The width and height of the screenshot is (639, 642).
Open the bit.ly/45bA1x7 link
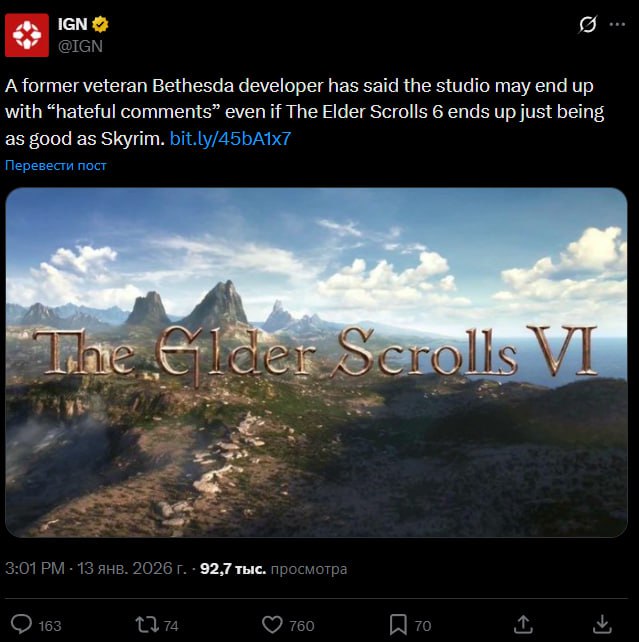(x=230, y=139)
